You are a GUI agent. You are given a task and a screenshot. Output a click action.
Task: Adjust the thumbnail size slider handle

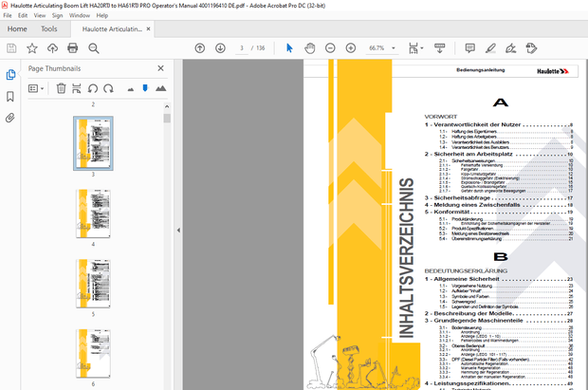(x=145, y=88)
